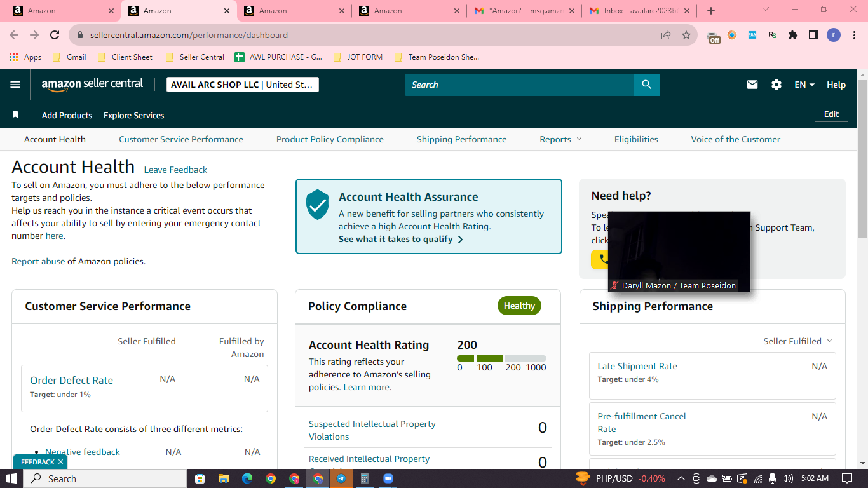
Task: Open the Apps grid in bookmarks bar
Action: (25, 57)
